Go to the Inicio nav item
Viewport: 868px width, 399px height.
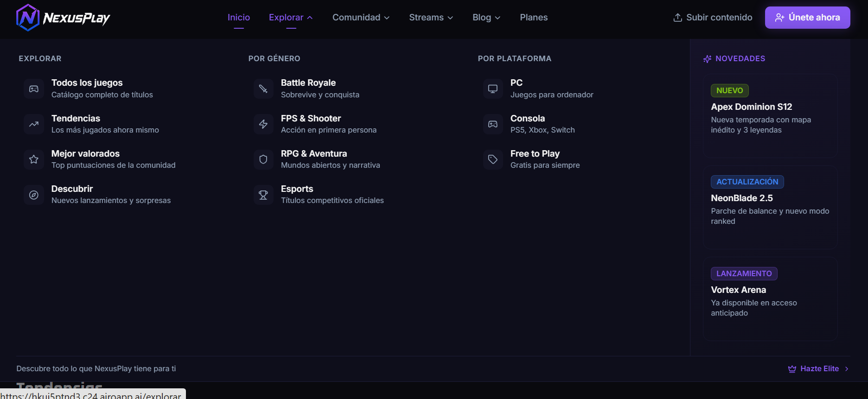[239, 18]
